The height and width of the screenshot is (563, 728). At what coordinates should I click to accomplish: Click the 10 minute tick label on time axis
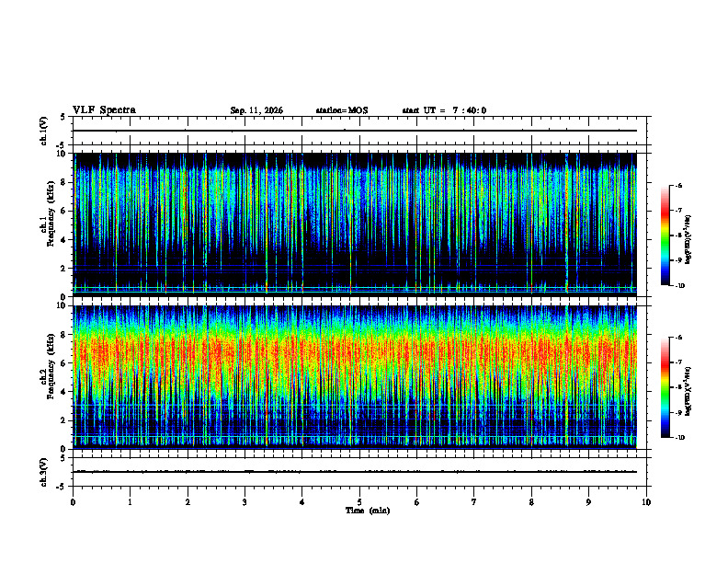pyautogui.click(x=646, y=502)
